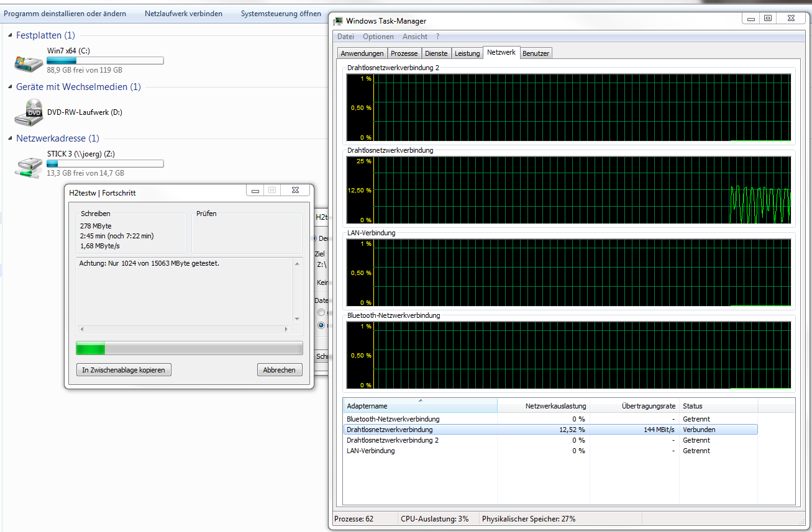Click the 13,3 GB frei von 14,7 GB text
Viewport: 812px width, 532px height.
(86, 174)
